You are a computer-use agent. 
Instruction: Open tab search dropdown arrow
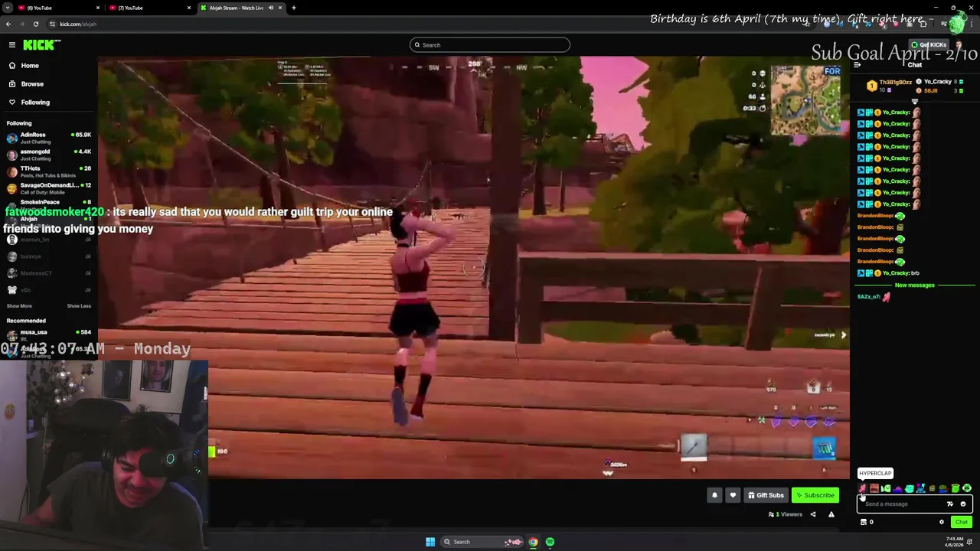coord(7,8)
